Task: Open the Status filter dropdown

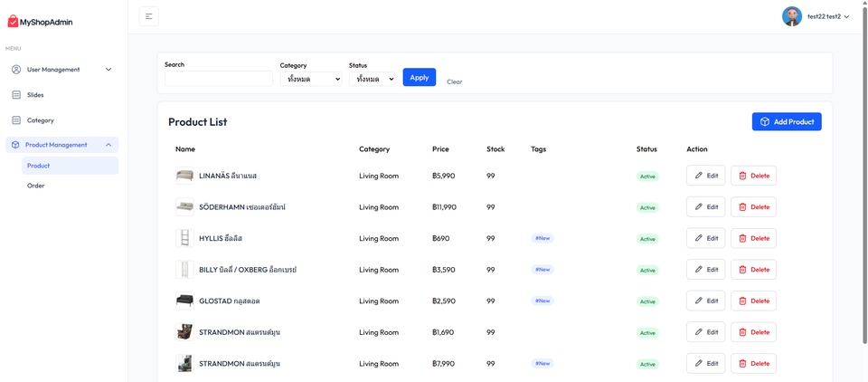Action: point(373,80)
